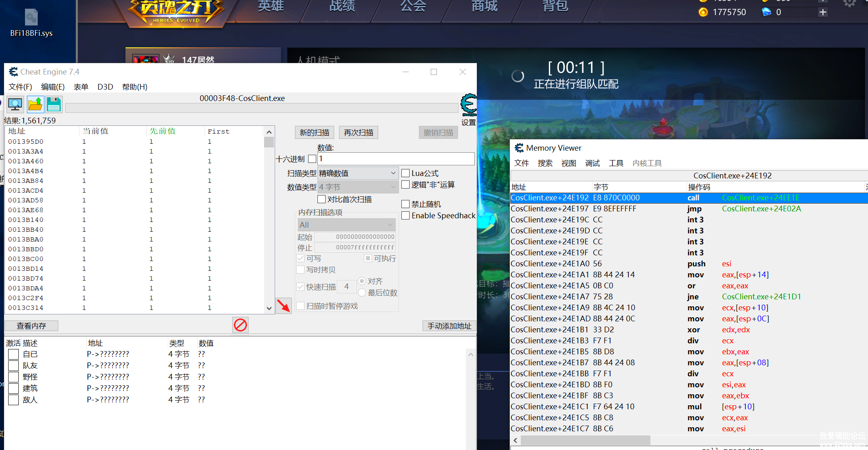Screen dimensions: 868x450
Task: Enable 对比首次扫描 checkbox
Action: click(x=322, y=199)
